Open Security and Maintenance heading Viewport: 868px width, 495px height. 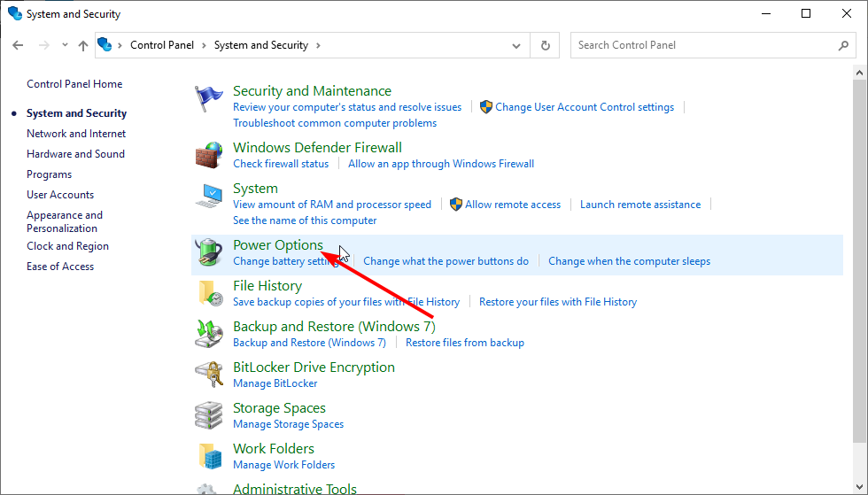(x=312, y=91)
